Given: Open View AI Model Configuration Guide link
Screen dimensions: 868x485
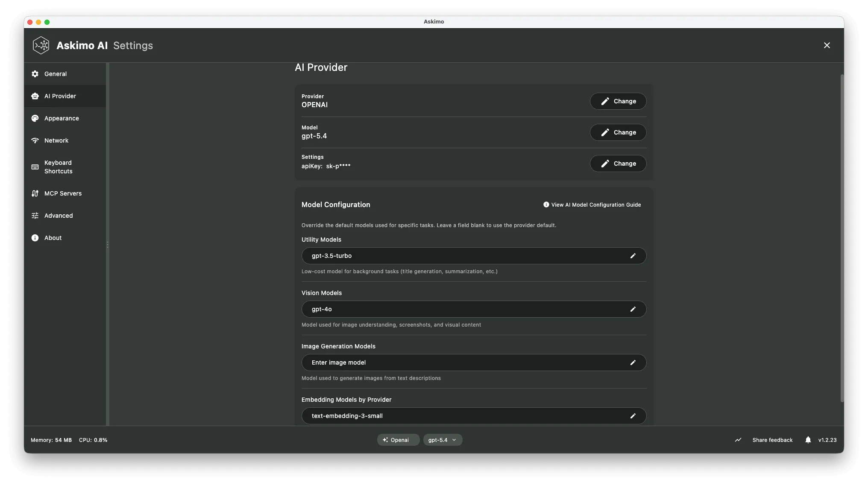Looking at the screenshot, I should pos(592,205).
